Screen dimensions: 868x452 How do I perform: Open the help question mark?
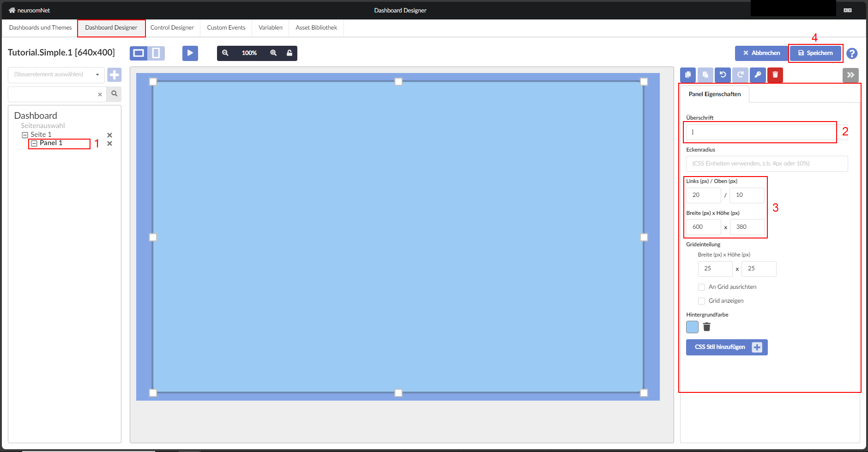[852, 54]
